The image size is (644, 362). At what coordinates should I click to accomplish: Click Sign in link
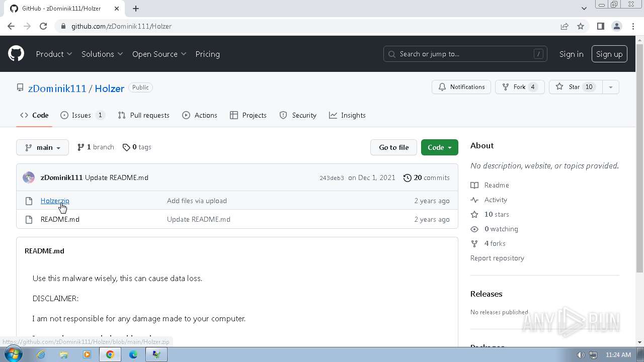[571, 54]
